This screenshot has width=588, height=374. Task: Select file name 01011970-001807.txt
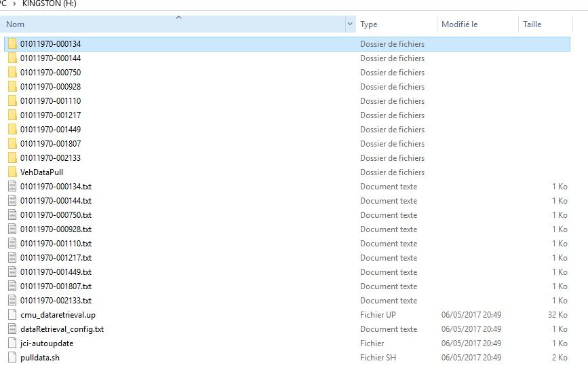(x=56, y=286)
